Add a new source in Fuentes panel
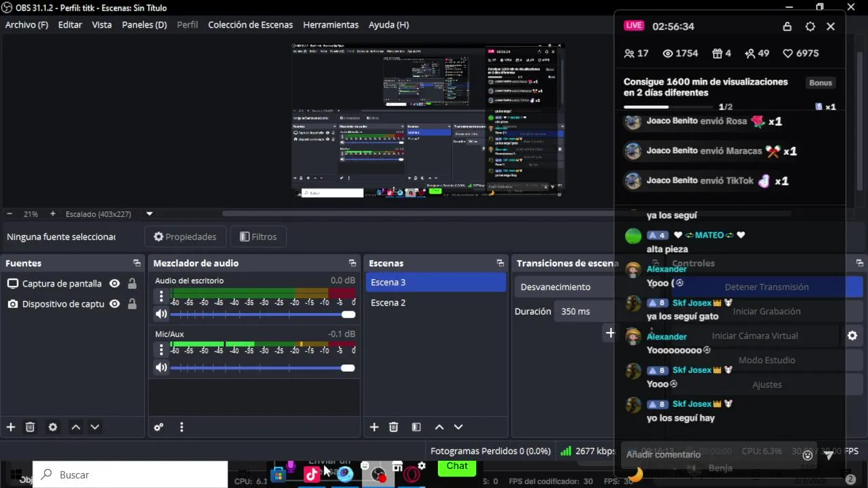868x488 pixels. point(10,427)
